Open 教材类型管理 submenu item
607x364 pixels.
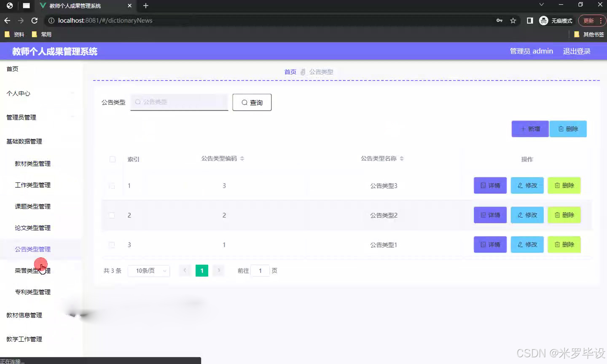pyautogui.click(x=33, y=164)
